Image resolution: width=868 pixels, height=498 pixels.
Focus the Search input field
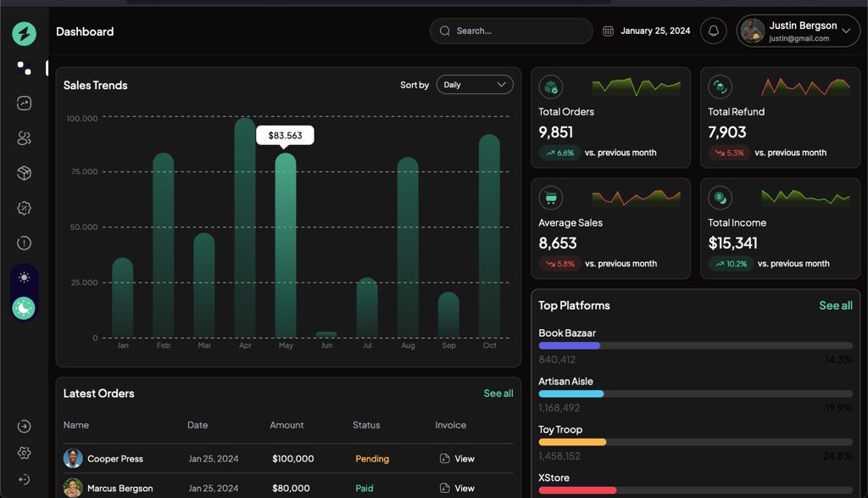pyautogui.click(x=511, y=31)
